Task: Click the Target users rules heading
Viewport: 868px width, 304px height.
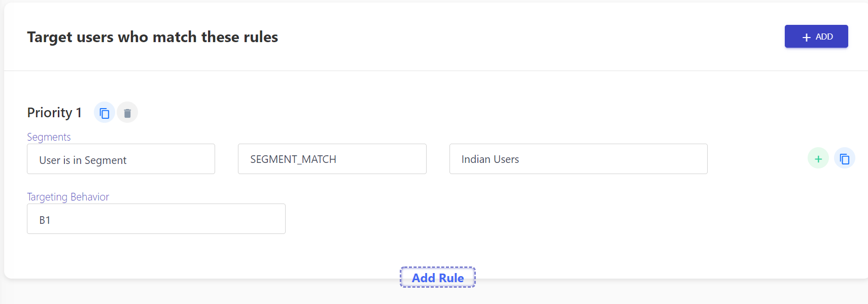Action: tap(153, 37)
